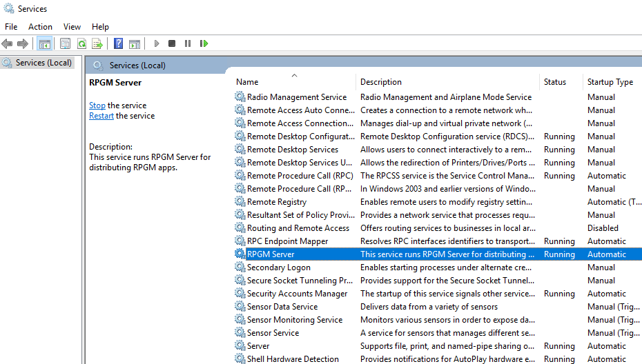642x364 pixels.
Task: Click the Restart the service link
Action: 101,116
